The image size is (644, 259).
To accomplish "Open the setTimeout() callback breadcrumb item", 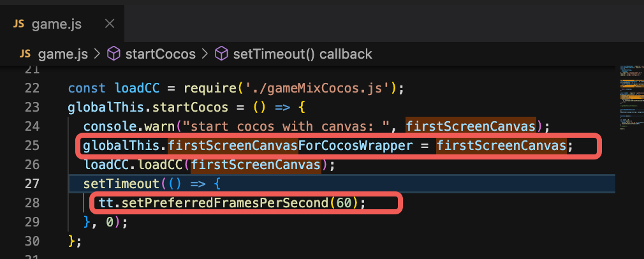I will coord(303,54).
